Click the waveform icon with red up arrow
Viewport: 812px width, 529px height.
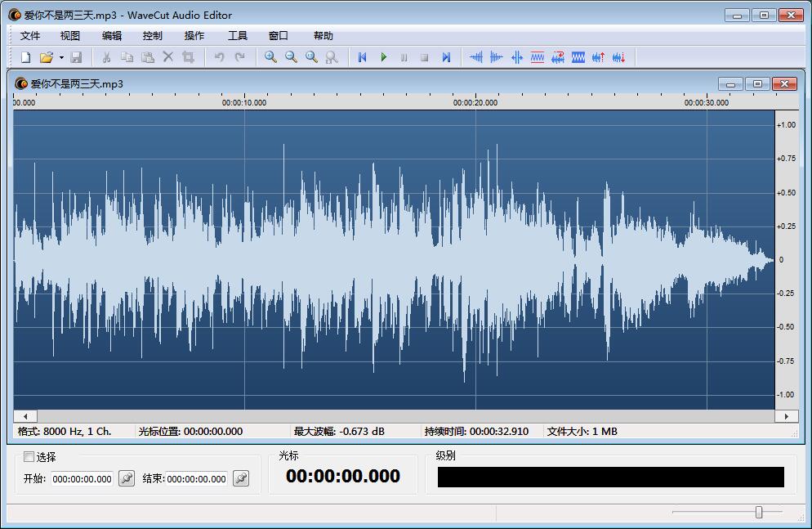pyautogui.click(x=598, y=57)
